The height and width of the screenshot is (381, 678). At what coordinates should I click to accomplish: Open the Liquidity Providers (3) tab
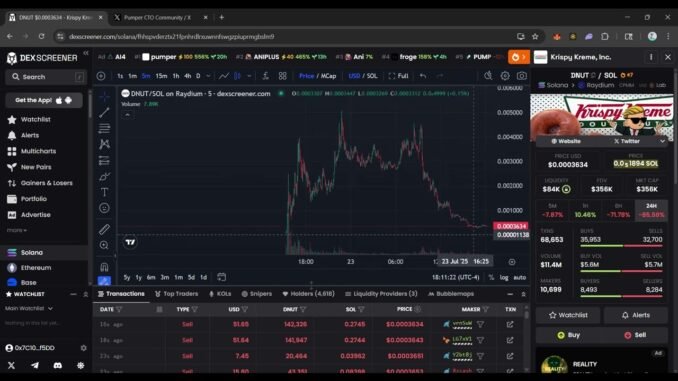coord(381,294)
